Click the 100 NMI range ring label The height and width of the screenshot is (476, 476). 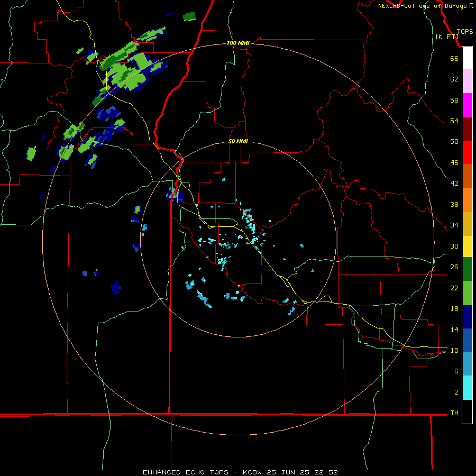click(x=238, y=43)
